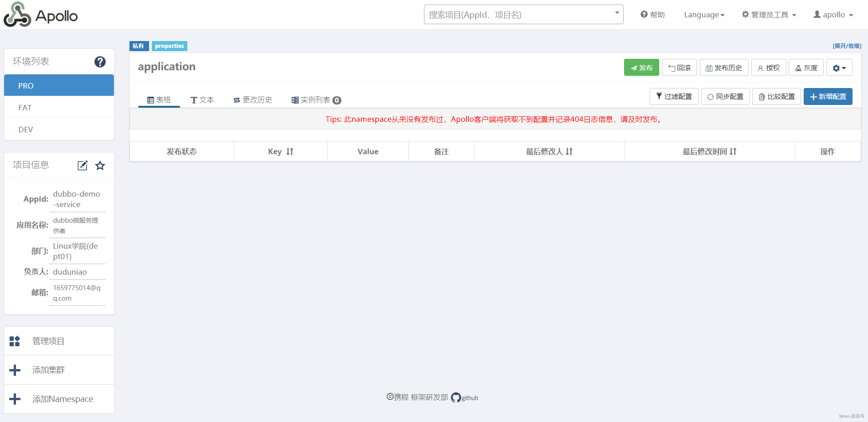The height and width of the screenshot is (422, 868).
Task: Click the Apollo logo icon
Action: 17,14
